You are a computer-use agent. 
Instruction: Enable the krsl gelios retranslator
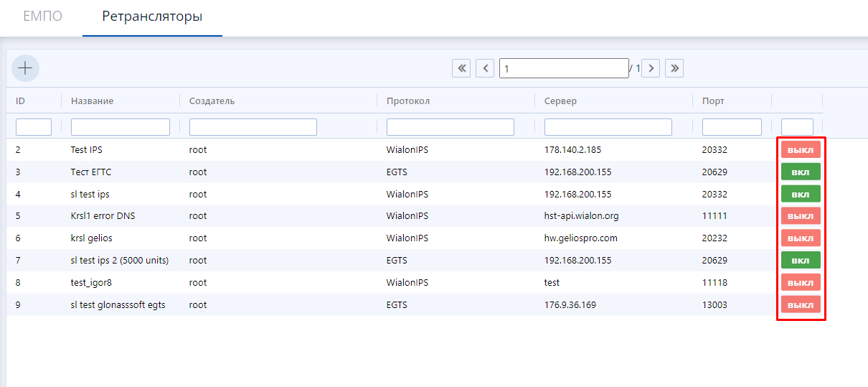pyautogui.click(x=801, y=238)
